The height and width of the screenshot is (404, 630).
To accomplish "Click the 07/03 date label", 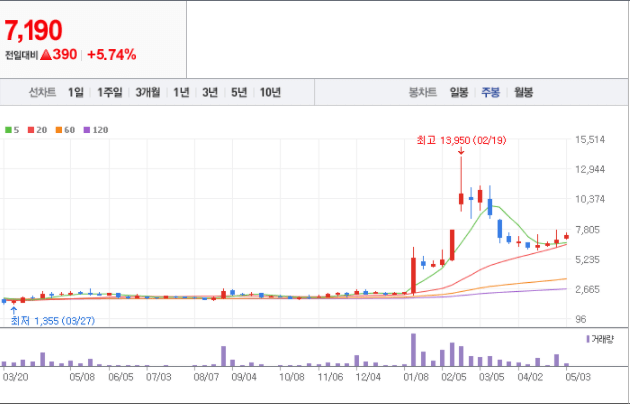I will (158, 377).
